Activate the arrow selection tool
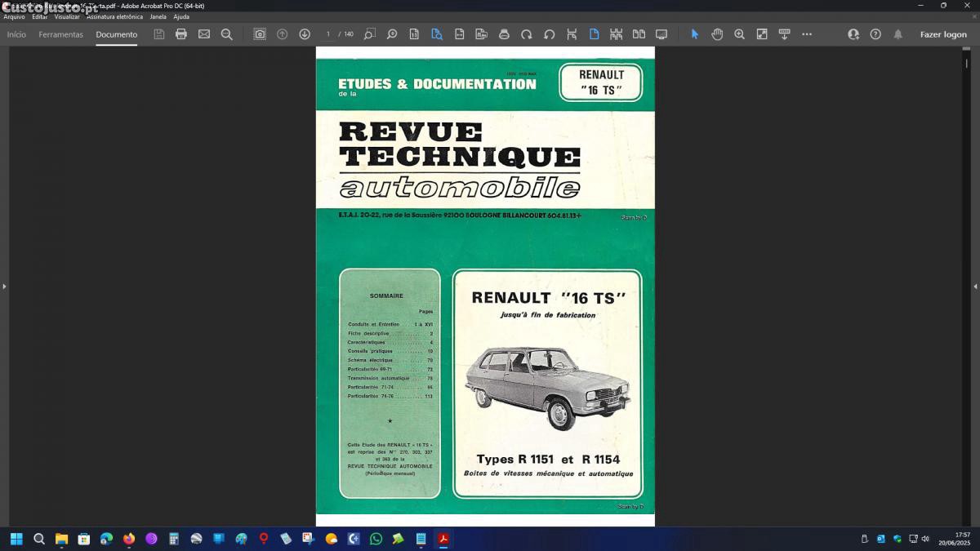 pos(695,34)
